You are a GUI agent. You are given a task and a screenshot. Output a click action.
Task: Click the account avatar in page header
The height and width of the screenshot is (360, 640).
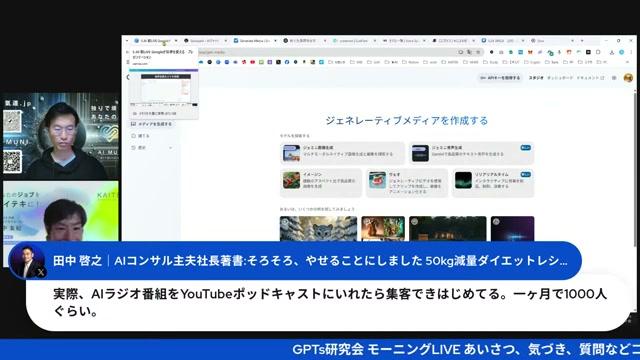(628, 78)
